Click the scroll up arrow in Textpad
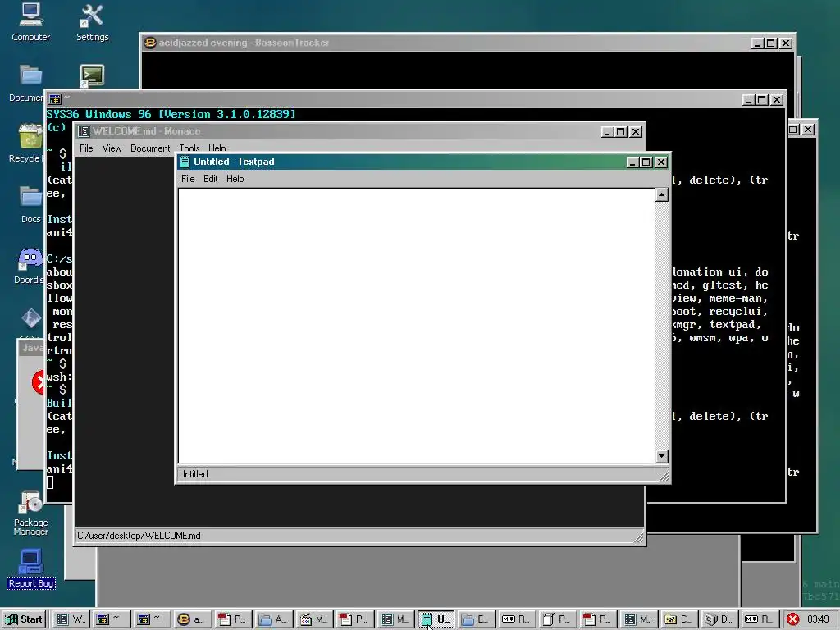Image resolution: width=840 pixels, height=630 pixels. [662, 195]
